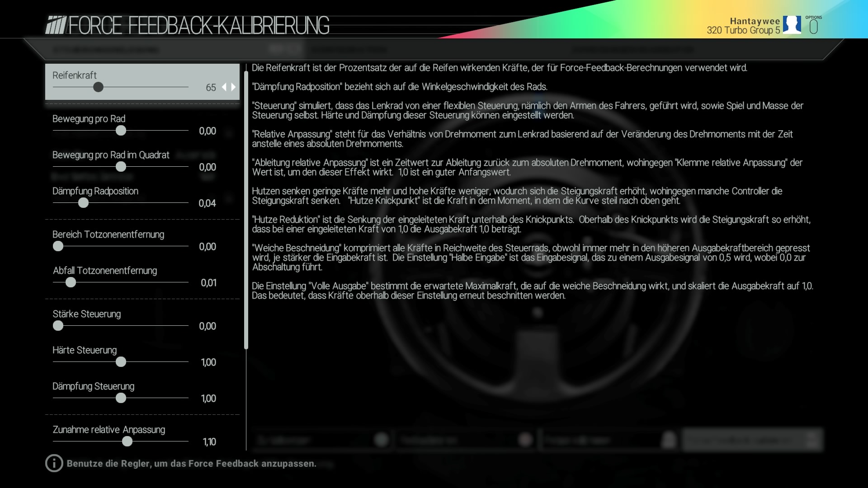The image size is (868, 488).
Task: Click the Abfall Totzonenentfernung value 0,01
Action: [208, 283]
